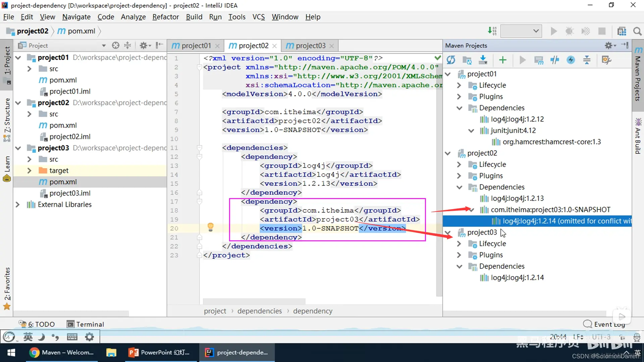This screenshot has width=644, height=362.
Task: Open the Refactor menu
Action: tap(165, 17)
